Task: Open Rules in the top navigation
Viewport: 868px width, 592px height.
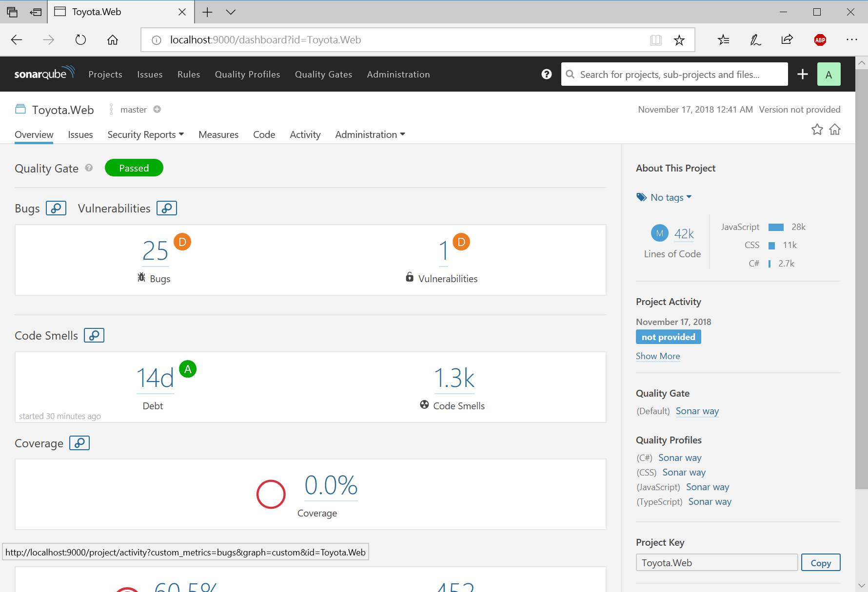Action: pyautogui.click(x=189, y=74)
